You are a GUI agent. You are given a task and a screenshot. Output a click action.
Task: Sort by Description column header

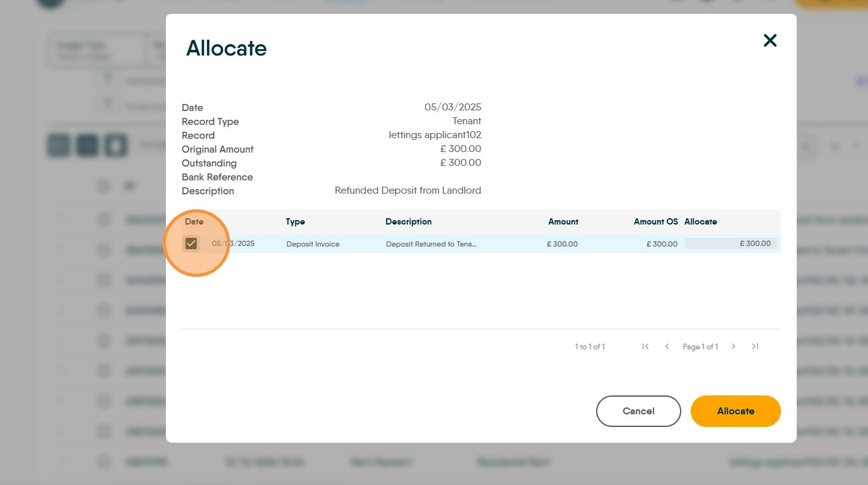[409, 222]
